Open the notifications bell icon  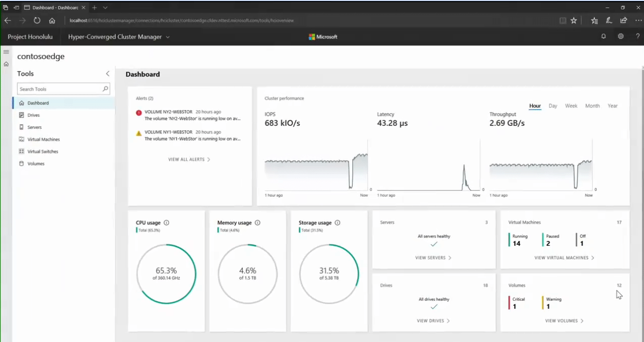tap(604, 37)
